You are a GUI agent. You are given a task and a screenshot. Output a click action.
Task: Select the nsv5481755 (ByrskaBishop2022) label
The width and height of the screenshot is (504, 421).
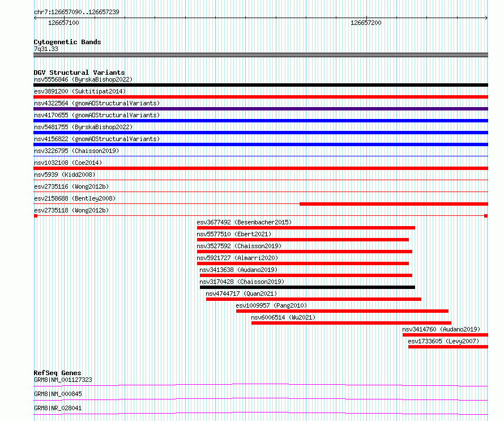[83, 127]
